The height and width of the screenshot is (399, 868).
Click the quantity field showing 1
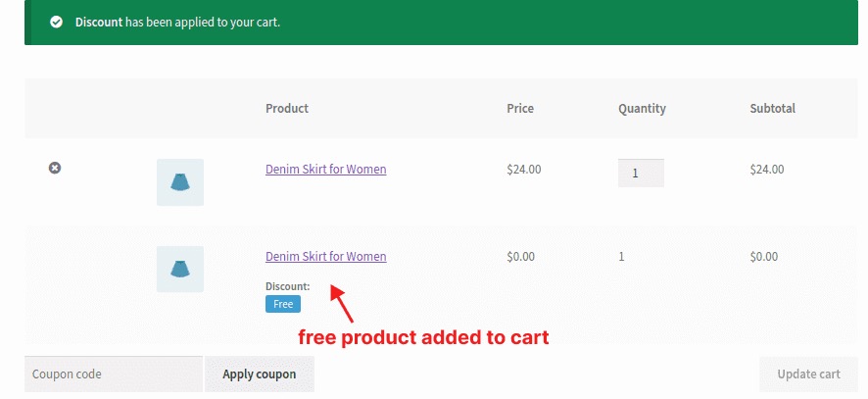(x=641, y=173)
